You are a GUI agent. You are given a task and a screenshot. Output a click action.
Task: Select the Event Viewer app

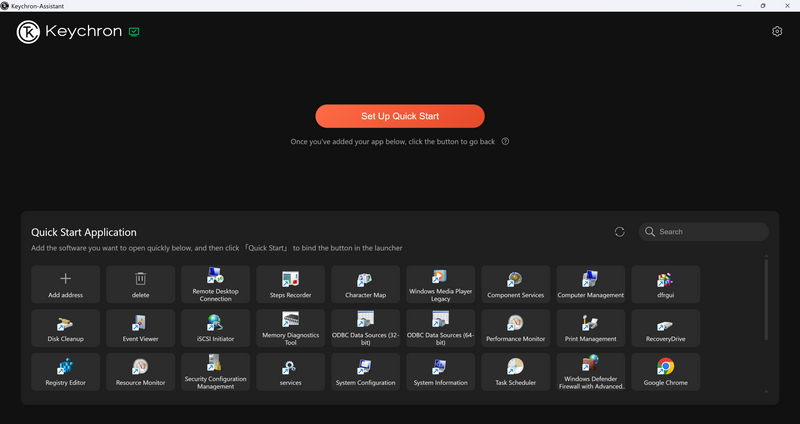(140, 328)
